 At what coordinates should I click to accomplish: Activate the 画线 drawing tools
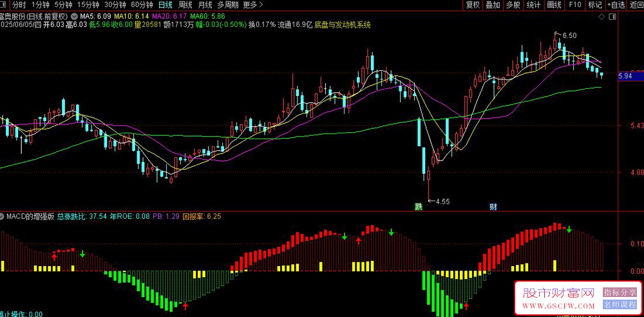[554, 5]
